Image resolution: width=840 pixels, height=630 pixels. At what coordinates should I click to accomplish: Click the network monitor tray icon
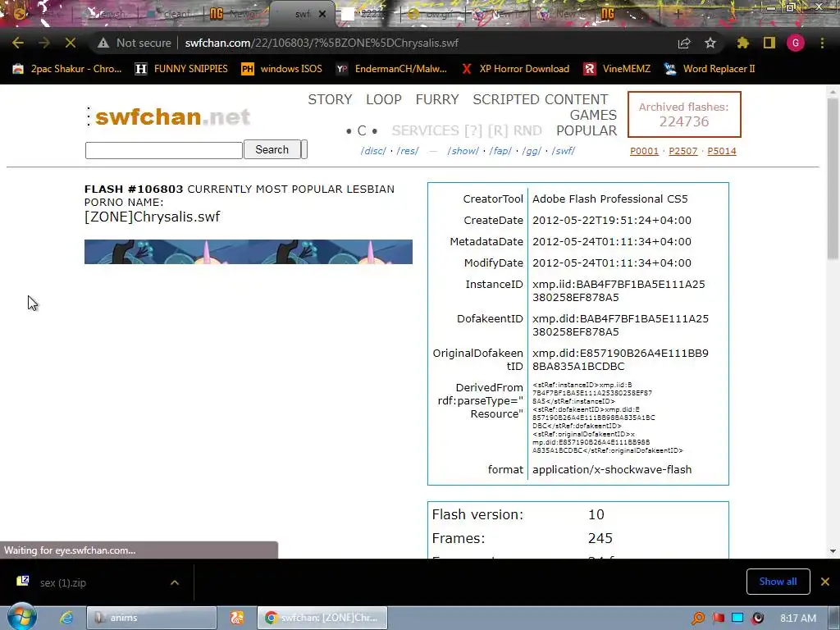click(737, 619)
